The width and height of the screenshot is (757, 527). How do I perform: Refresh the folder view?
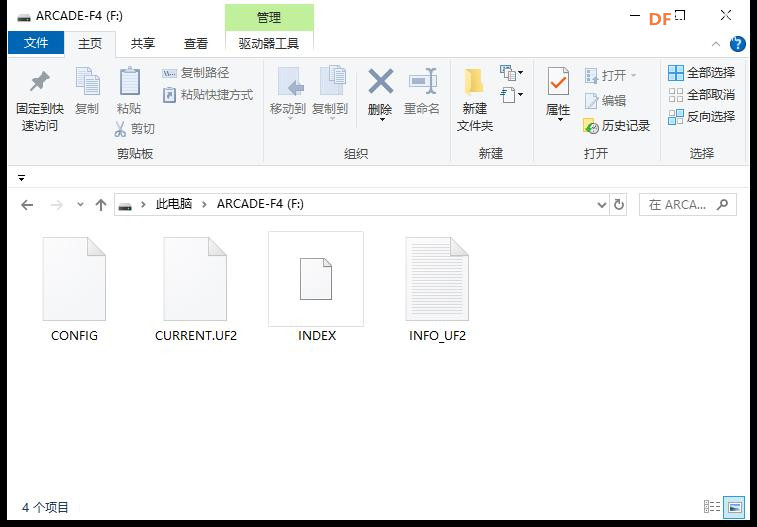(618, 205)
